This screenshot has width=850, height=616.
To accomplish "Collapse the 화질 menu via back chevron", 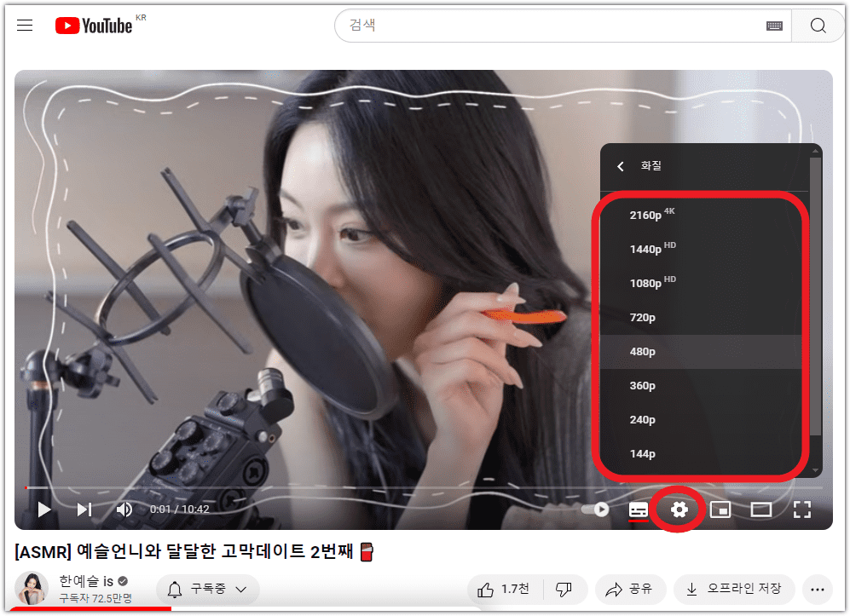I will [621, 166].
